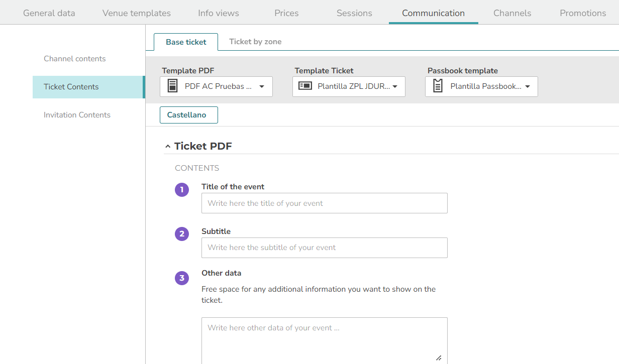Image resolution: width=619 pixels, height=364 pixels.
Task: Collapse the Ticket PDF section
Action: click(x=168, y=147)
